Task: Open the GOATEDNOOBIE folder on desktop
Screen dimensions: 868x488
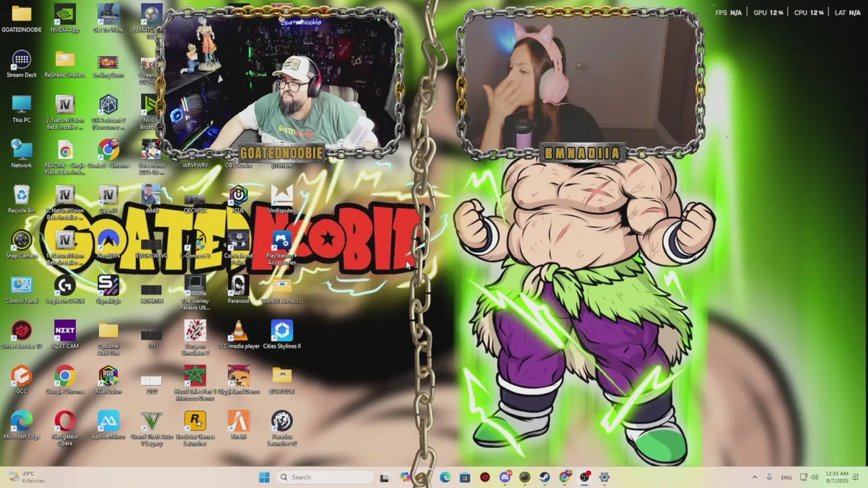Action: [21, 18]
